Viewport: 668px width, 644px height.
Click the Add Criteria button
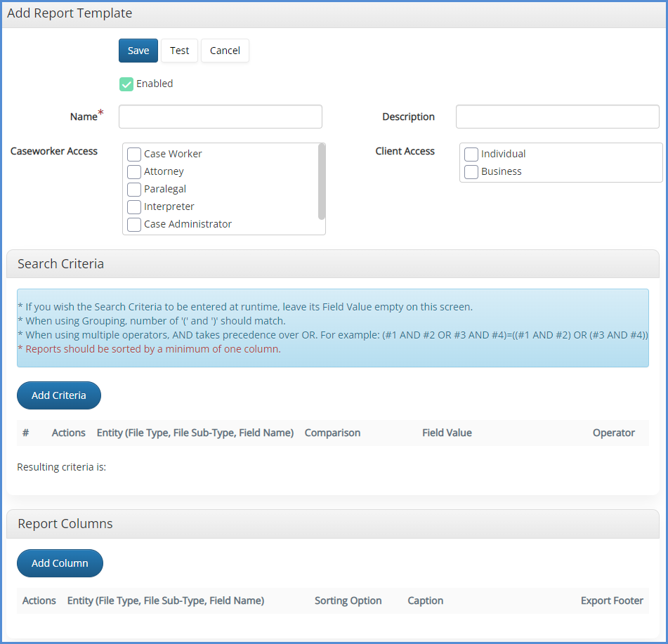coord(59,395)
